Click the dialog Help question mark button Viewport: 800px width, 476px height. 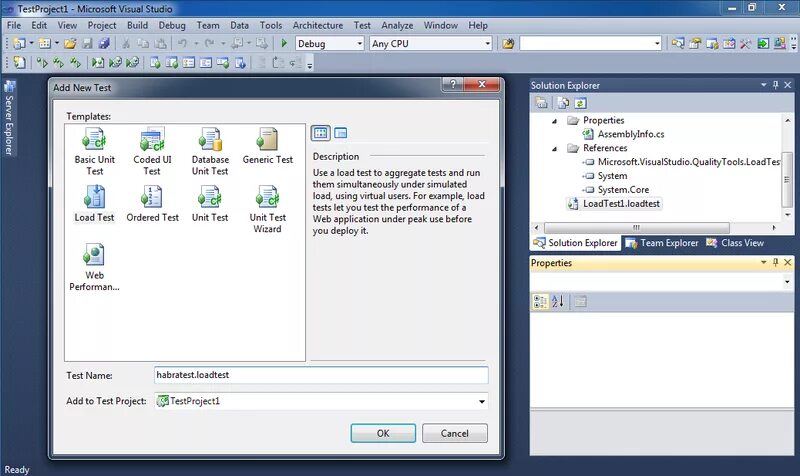453,84
